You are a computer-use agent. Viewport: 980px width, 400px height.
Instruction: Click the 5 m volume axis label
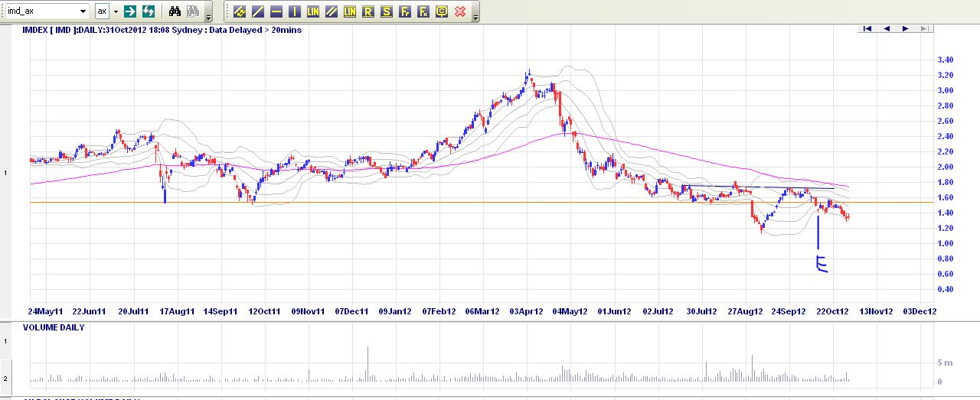(945, 363)
